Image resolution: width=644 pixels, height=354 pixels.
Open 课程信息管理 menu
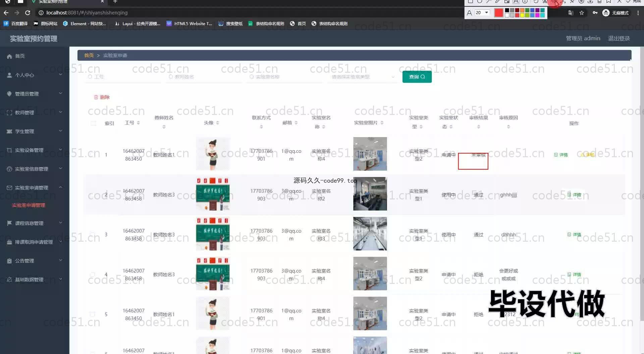(x=29, y=223)
